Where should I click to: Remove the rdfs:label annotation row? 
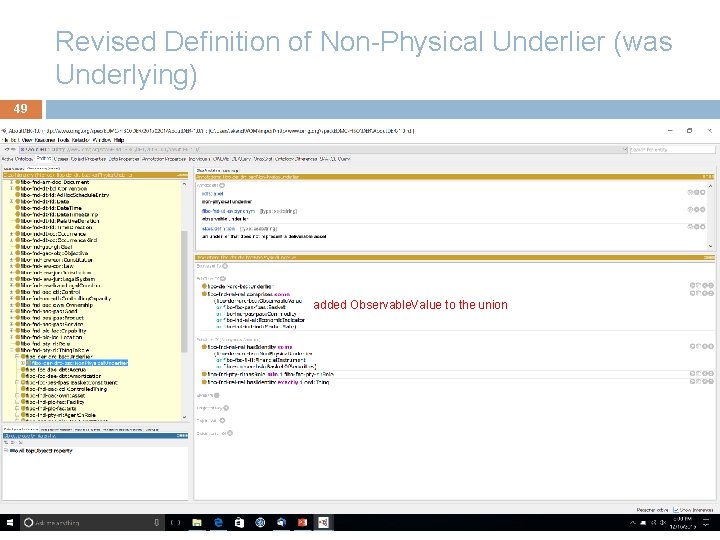click(696, 192)
